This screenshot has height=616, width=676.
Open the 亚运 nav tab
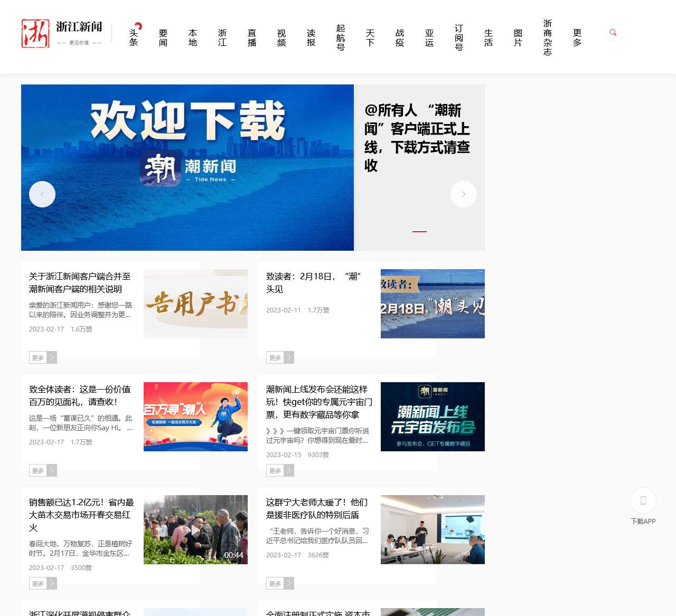click(429, 37)
